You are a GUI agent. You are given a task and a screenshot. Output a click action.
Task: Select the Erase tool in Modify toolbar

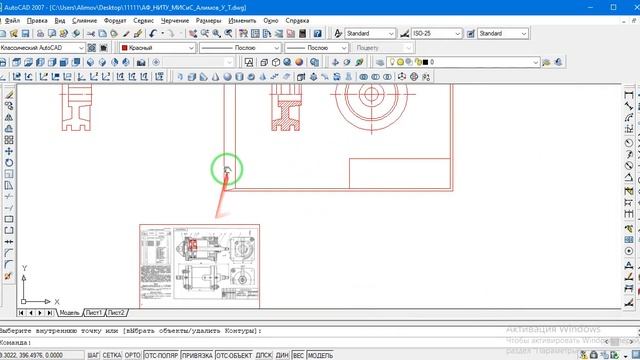pyautogui.click(x=9, y=95)
